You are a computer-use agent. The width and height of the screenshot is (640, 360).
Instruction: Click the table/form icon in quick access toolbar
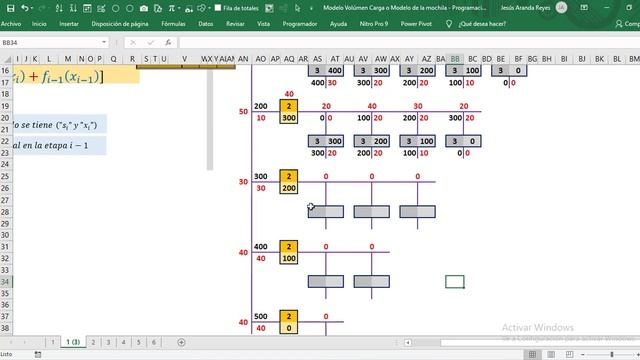(87, 8)
